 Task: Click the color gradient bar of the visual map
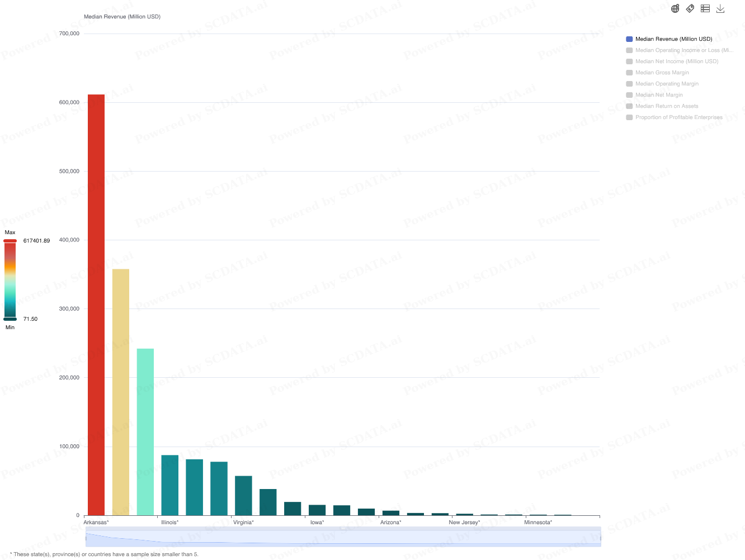[10, 280]
